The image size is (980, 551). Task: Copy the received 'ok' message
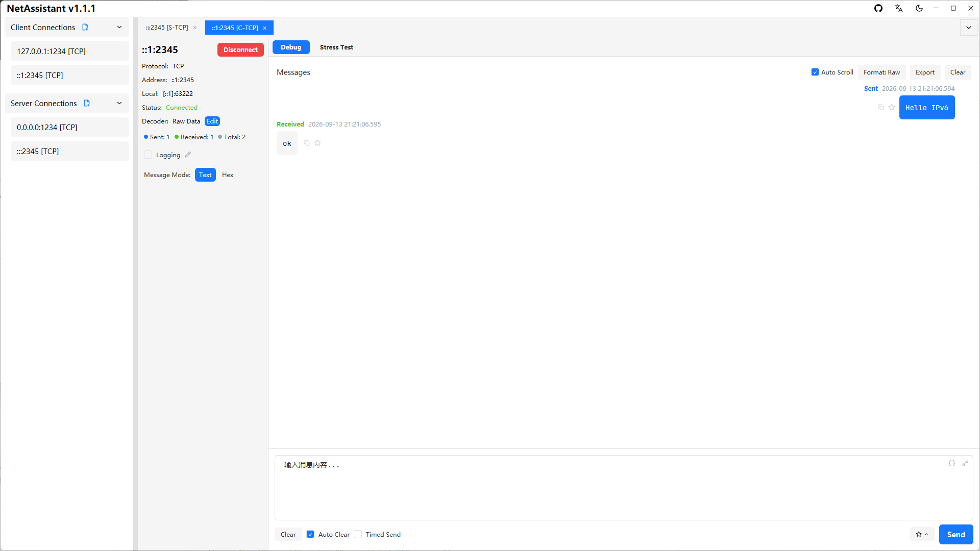(x=307, y=143)
